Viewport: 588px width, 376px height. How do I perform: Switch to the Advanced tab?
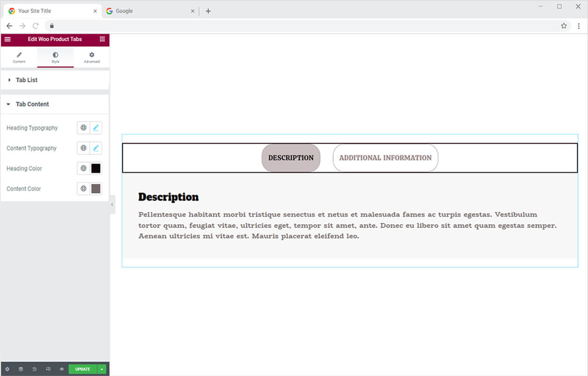click(x=92, y=57)
